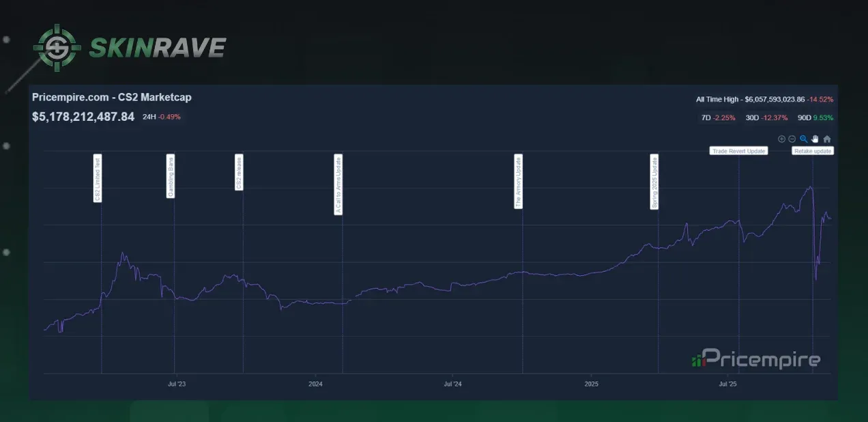The image size is (868, 422).
Task: Click the 2025 axis label
Action: 592,384
